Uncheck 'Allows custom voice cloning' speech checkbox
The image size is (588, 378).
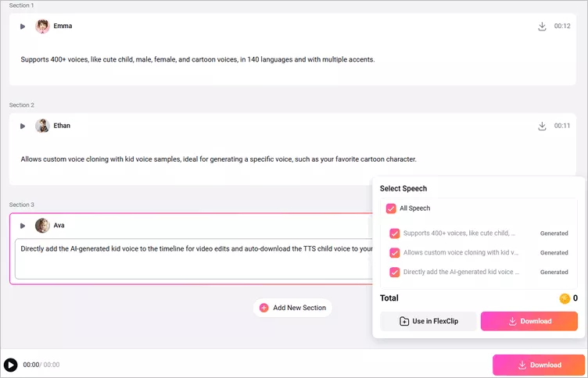pos(395,252)
